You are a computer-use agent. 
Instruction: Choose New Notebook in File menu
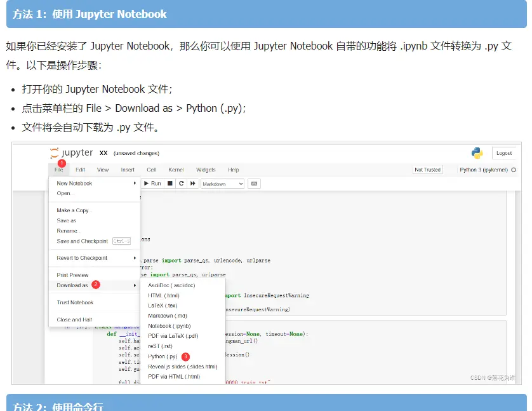95,184
